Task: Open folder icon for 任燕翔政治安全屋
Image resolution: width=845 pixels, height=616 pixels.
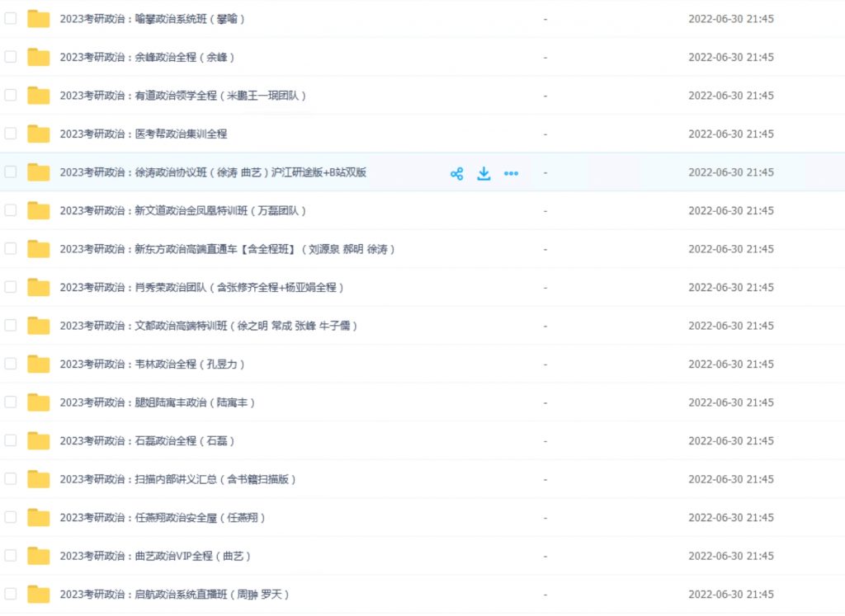Action: coord(38,518)
